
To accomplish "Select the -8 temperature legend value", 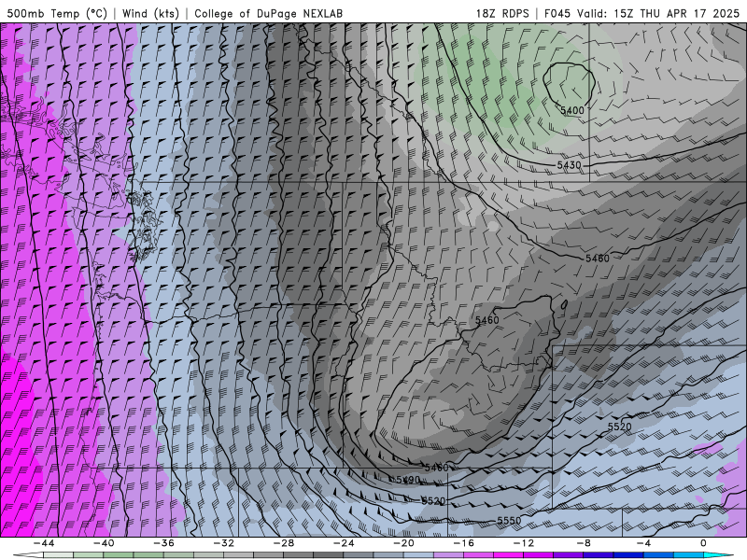I will tap(584, 543).
